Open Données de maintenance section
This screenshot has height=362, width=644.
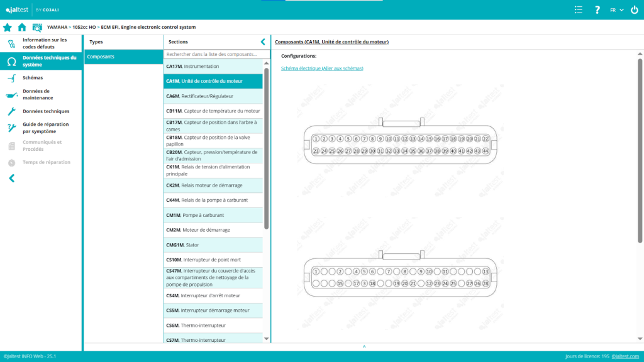coord(38,94)
